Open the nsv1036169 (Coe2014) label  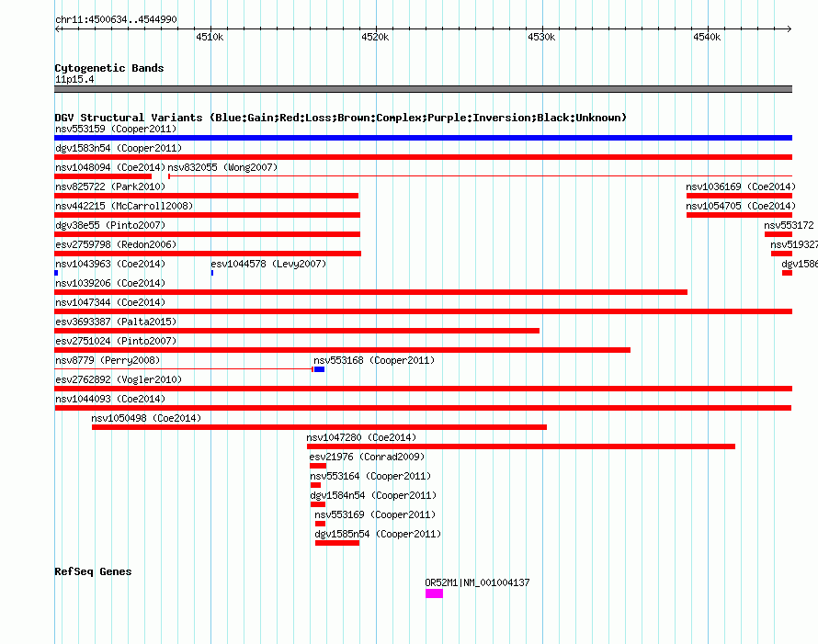[x=741, y=186]
